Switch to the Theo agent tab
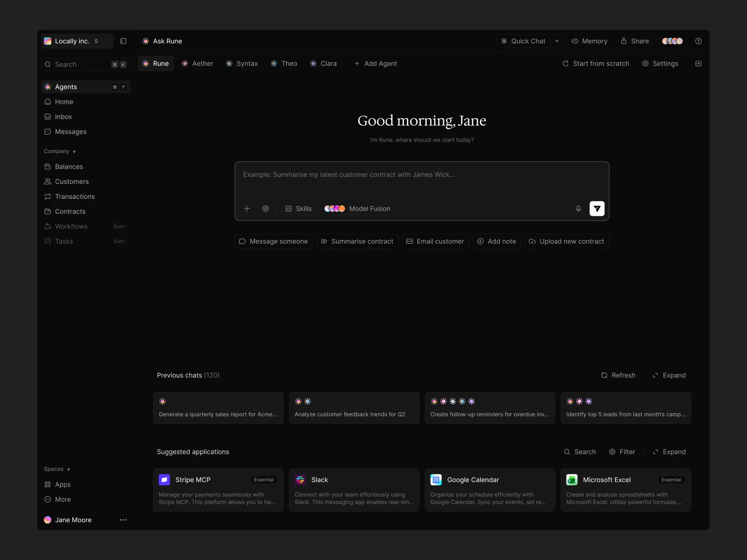This screenshot has width=747, height=560. click(284, 63)
